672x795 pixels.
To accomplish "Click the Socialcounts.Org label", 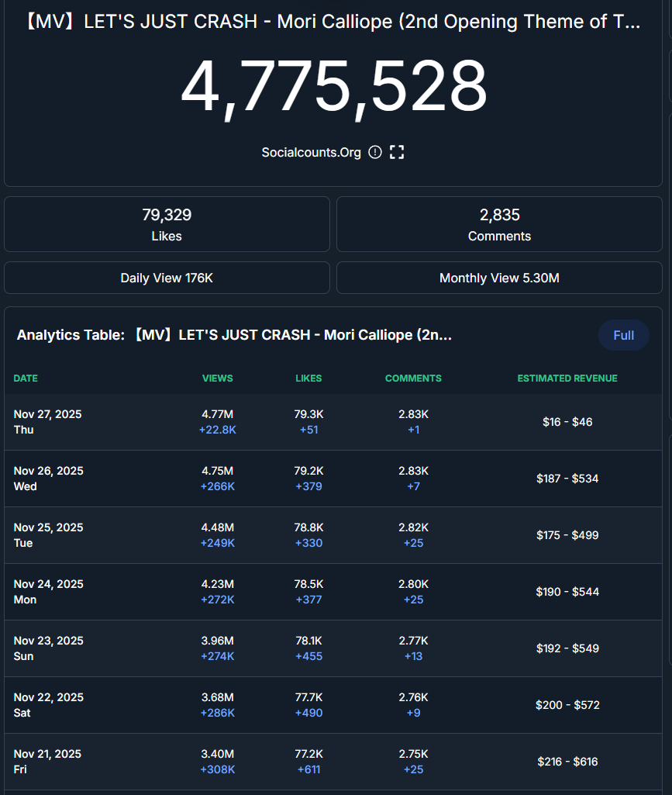I will [x=311, y=152].
